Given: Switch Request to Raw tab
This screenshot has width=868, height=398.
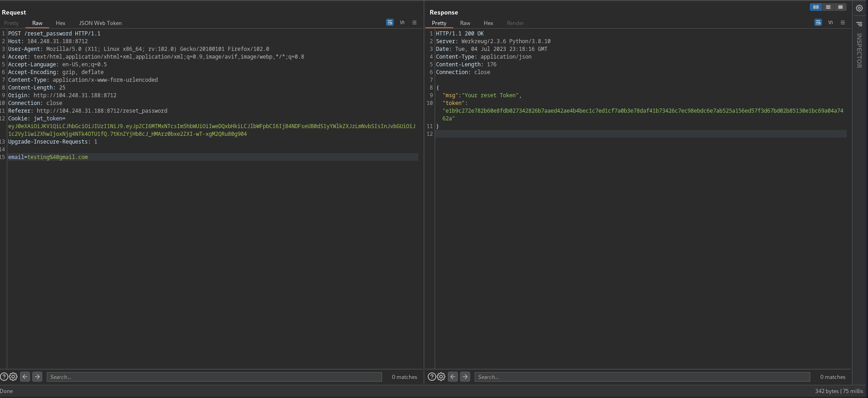Looking at the screenshot, I should coord(37,23).
